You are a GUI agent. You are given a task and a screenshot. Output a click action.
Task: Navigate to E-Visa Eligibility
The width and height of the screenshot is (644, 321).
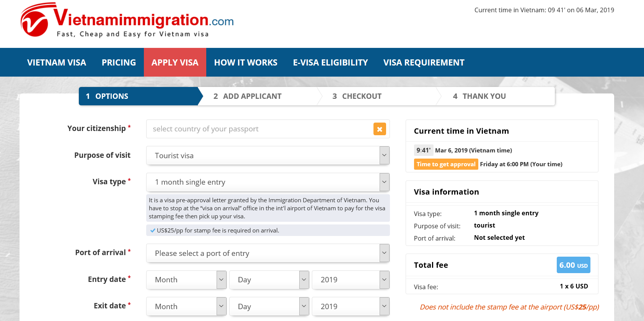(x=330, y=62)
